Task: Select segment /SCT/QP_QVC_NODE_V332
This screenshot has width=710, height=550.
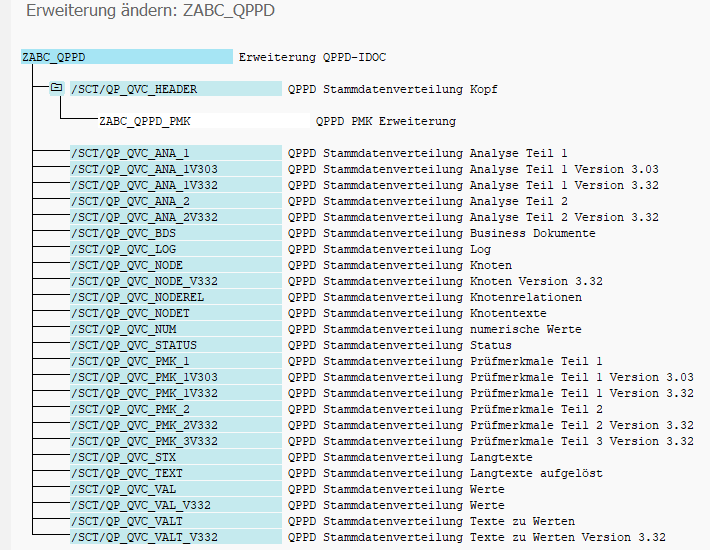Action: coord(144,281)
